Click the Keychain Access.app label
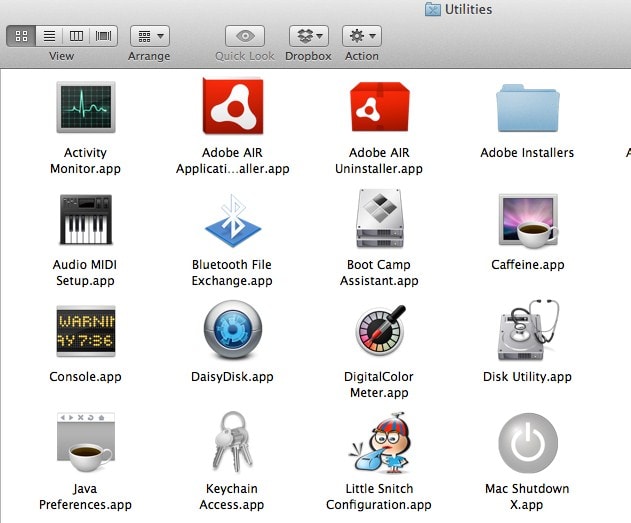This screenshot has height=523, width=631. [232, 496]
